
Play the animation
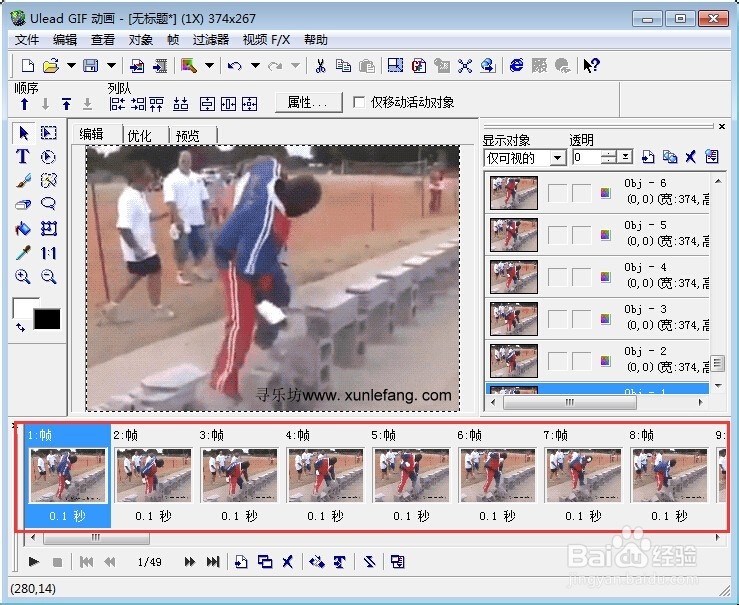[33, 562]
